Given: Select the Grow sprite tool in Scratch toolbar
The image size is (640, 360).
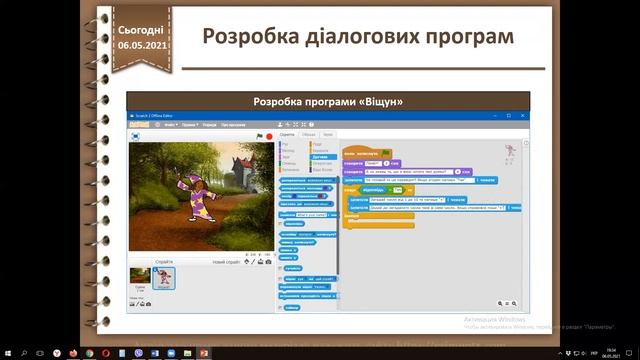Looking at the screenshot, I should click(x=296, y=125).
